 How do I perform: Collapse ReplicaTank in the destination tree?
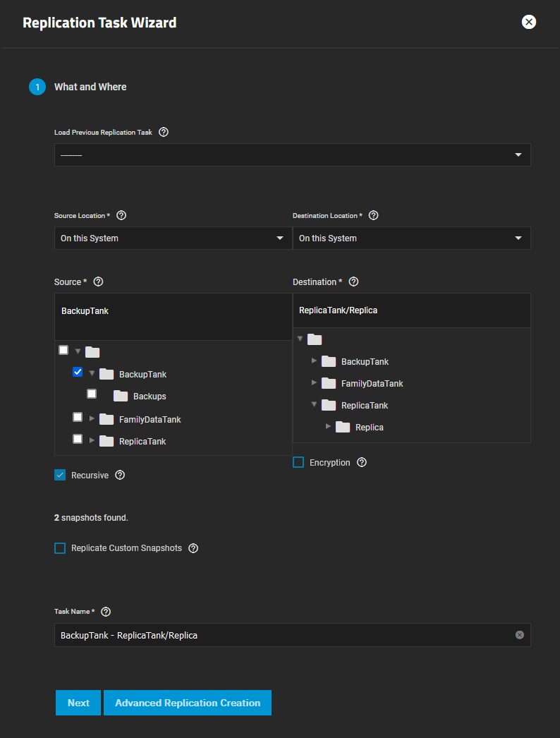click(x=314, y=405)
